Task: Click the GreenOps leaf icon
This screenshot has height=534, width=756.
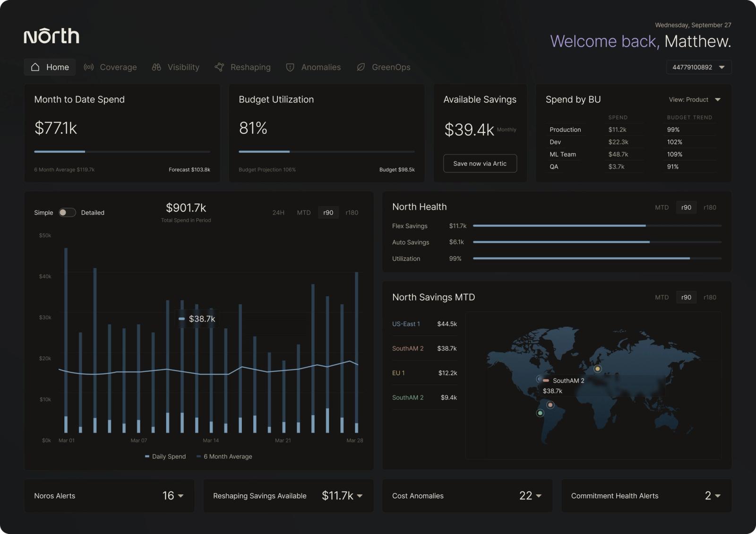Action: 361,67
